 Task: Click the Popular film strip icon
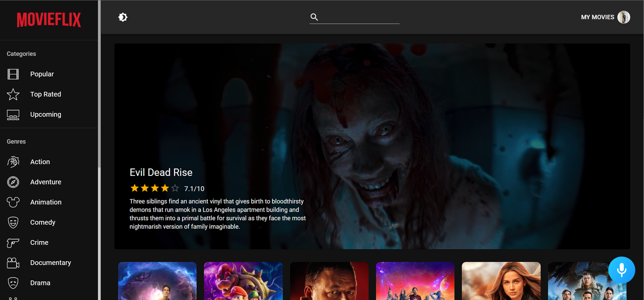click(x=13, y=74)
